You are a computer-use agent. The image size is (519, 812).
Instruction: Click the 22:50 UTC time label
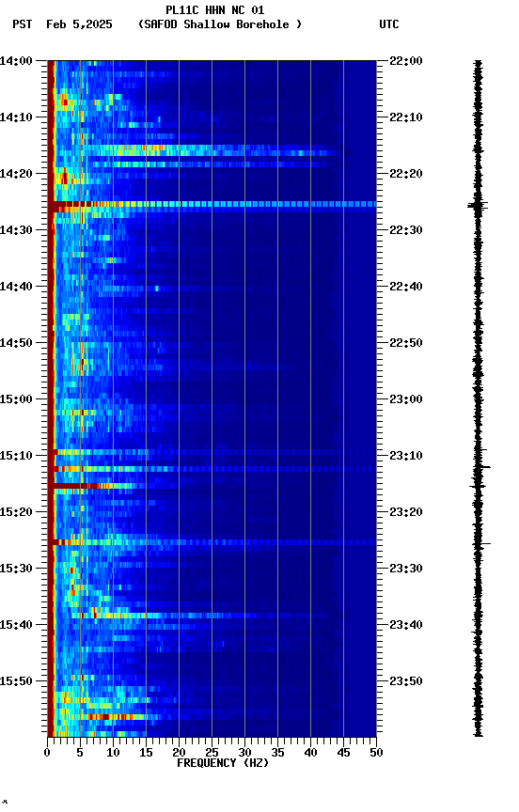coord(406,343)
